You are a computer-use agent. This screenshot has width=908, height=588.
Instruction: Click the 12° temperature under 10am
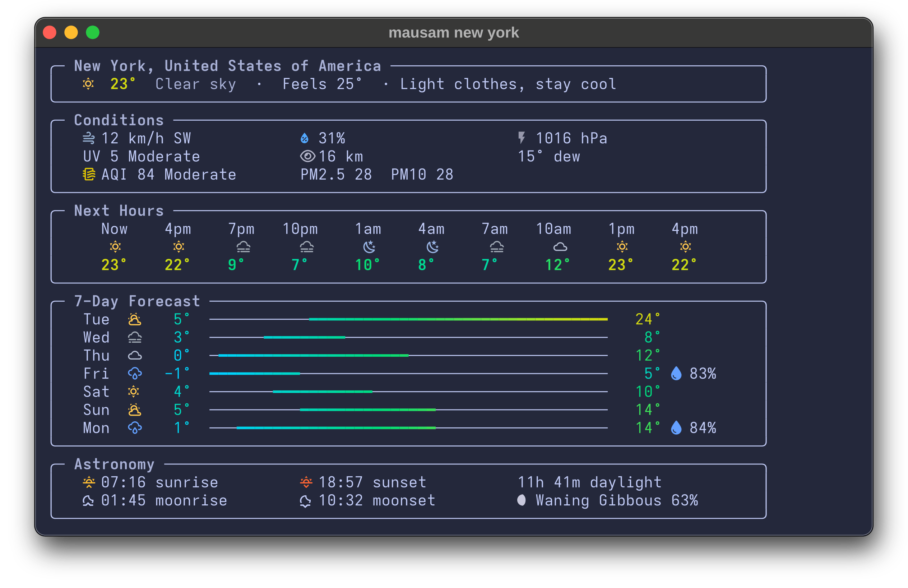[557, 265]
